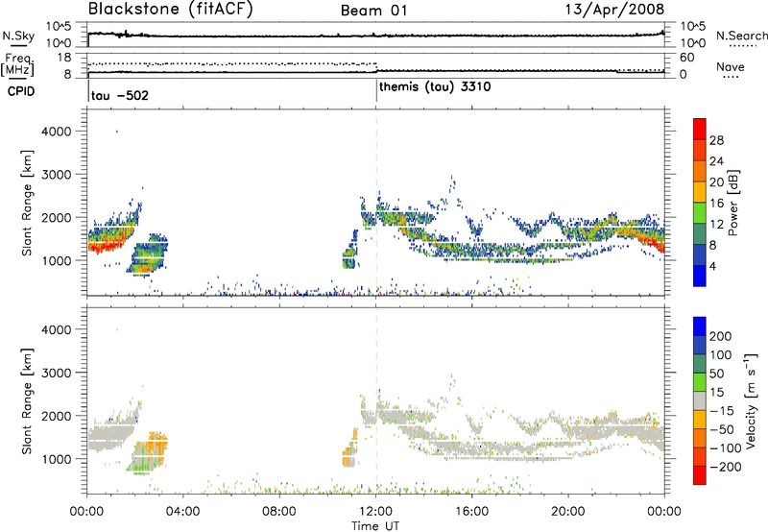Click the '20:00' time axis label
The width and height of the screenshot is (768, 532).
[x=567, y=512]
